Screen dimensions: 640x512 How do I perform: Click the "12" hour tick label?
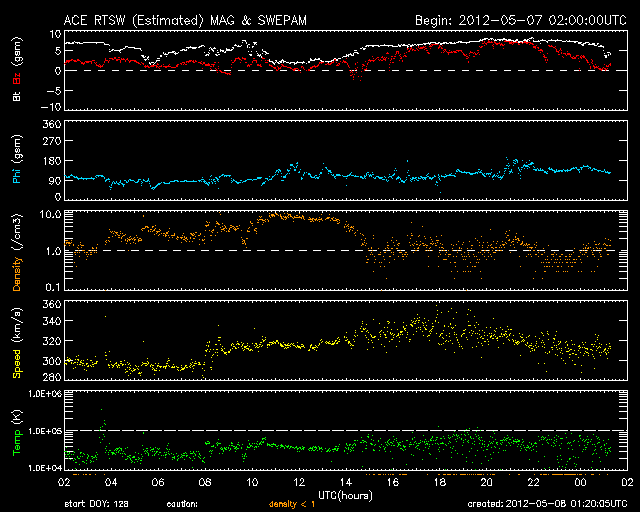point(299,483)
